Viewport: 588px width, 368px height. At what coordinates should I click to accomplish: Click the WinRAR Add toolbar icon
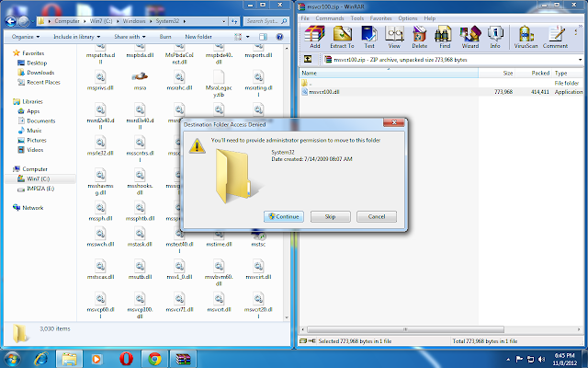[x=314, y=37]
